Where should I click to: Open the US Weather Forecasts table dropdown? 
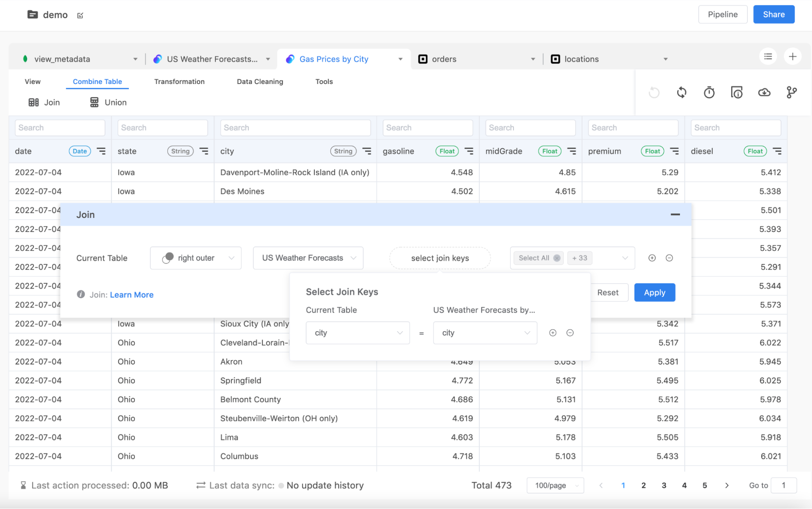(308, 258)
